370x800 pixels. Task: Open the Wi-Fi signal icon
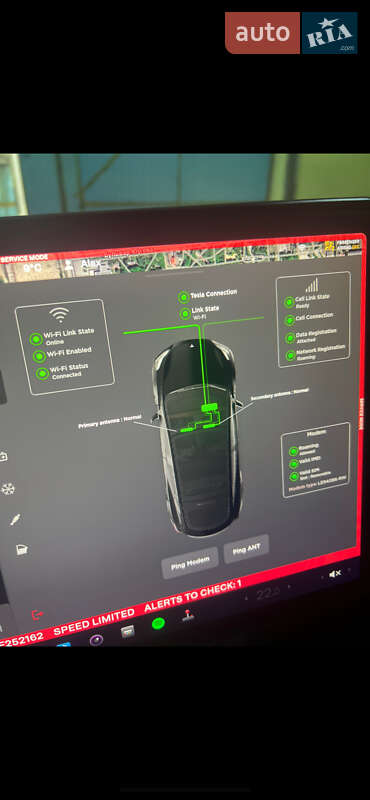click(x=59, y=314)
